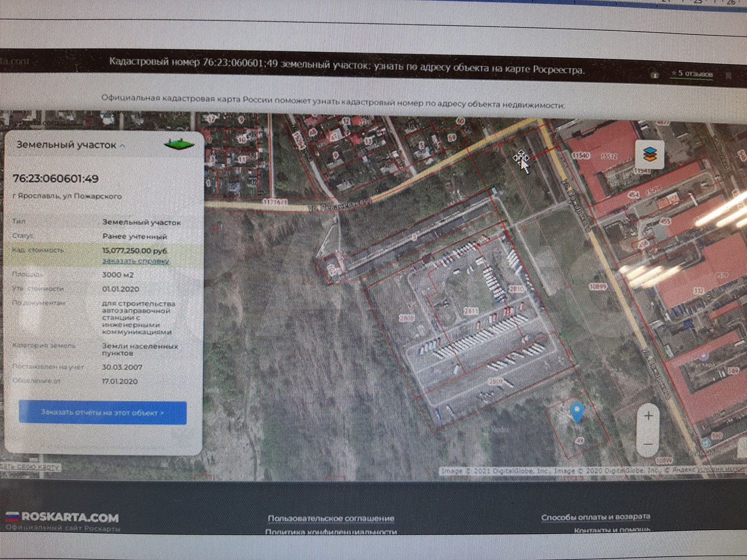Select parcel 2810 on the map
This screenshot has height=560, width=747.
[x=516, y=289]
